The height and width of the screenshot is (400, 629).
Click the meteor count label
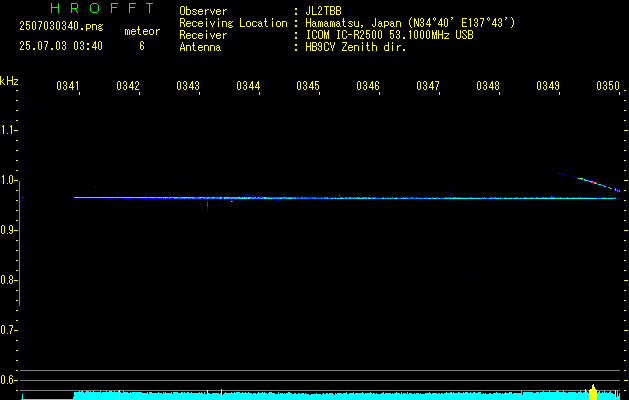pyautogui.click(x=142, y=31)
